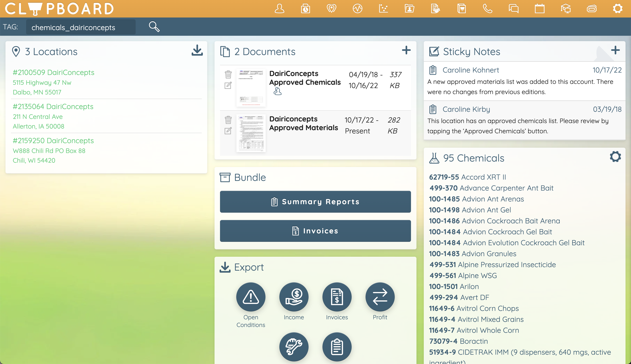Select chemical 100-1483 Advion Granules
631x364 pixels.
[x=473, y=254]
